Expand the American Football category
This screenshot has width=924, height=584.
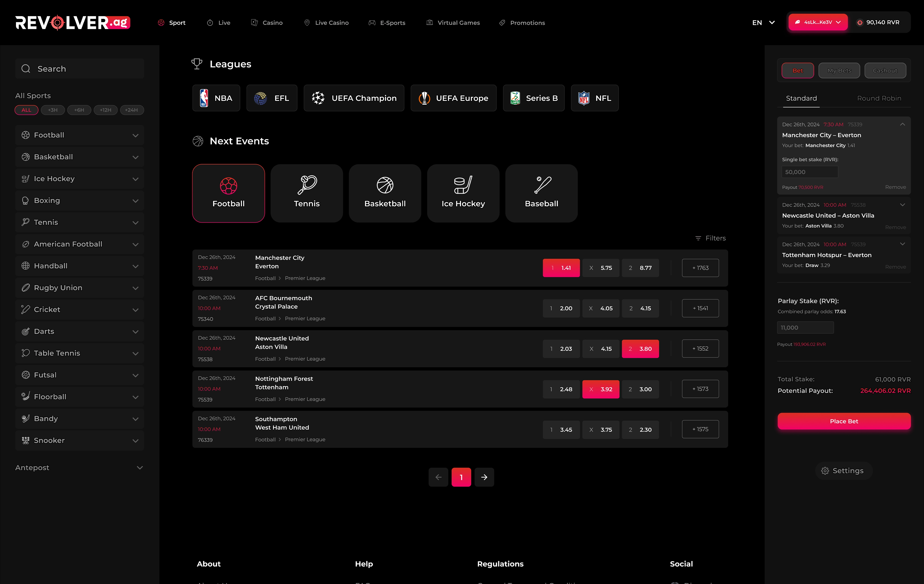tap(80, 244)
